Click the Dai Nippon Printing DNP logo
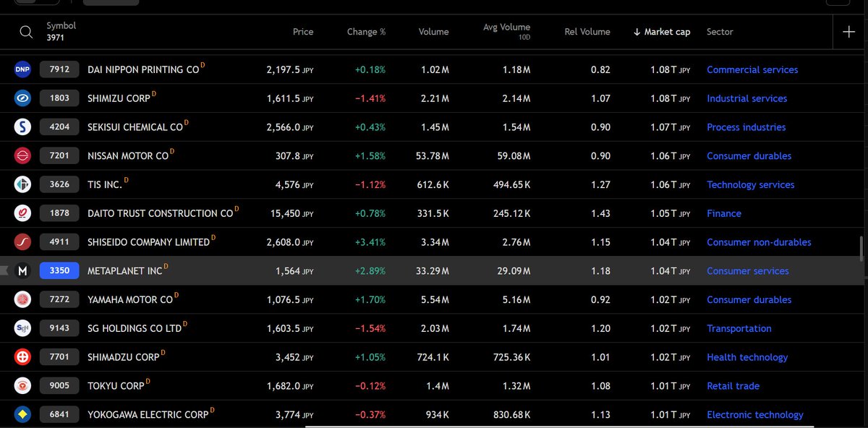The image size is (868, 428). pyautogui.click(x=23, y=69)
